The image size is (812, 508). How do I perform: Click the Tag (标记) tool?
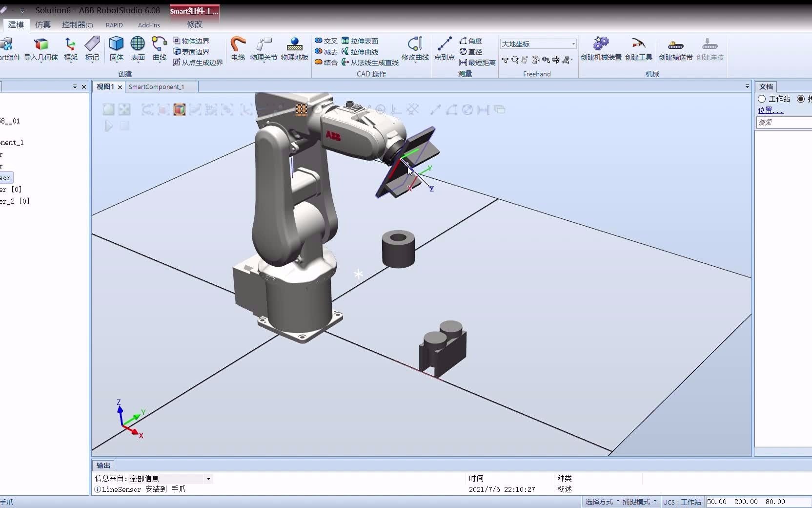92,49
